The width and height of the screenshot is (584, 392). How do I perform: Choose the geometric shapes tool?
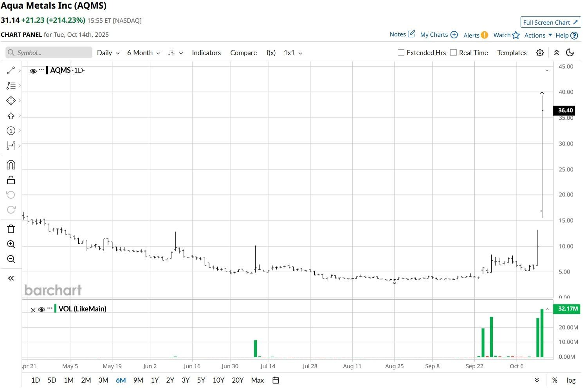(x=11, y=101)
